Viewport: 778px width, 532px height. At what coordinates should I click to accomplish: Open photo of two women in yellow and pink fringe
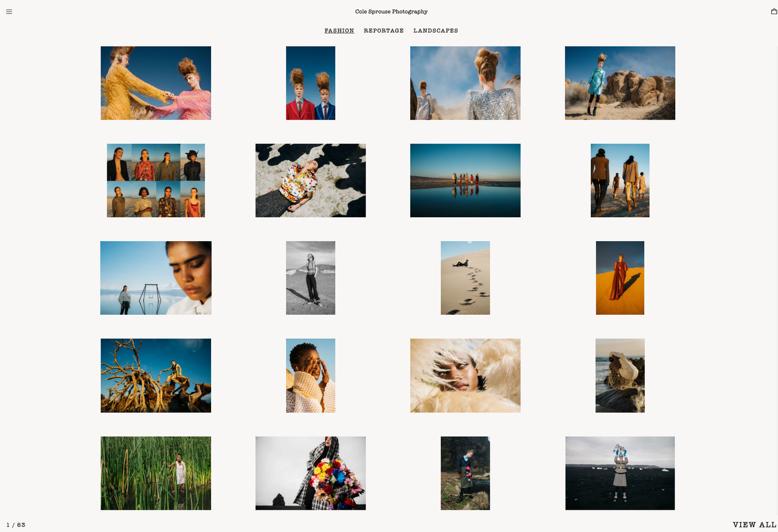coord(156,83)
